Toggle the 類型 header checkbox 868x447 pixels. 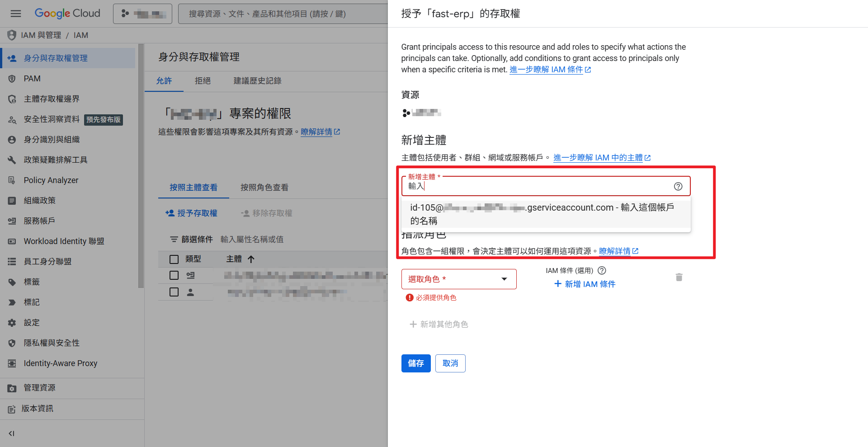point(174,259)
